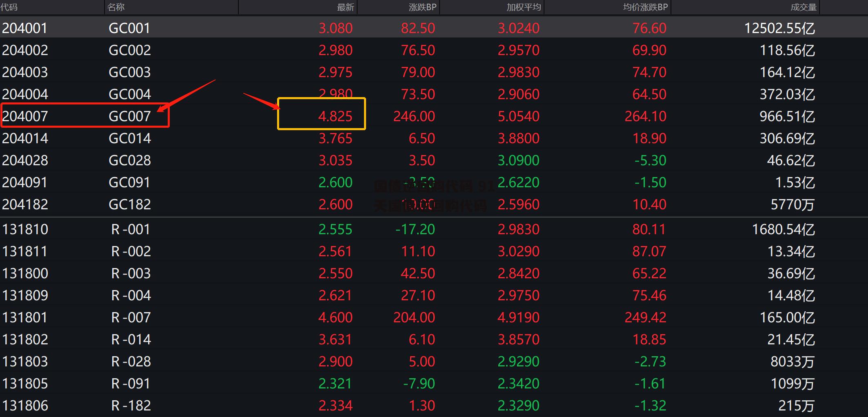Select code 204003
The height and width of the screenshot is (417, 868).
click(25, 72)
